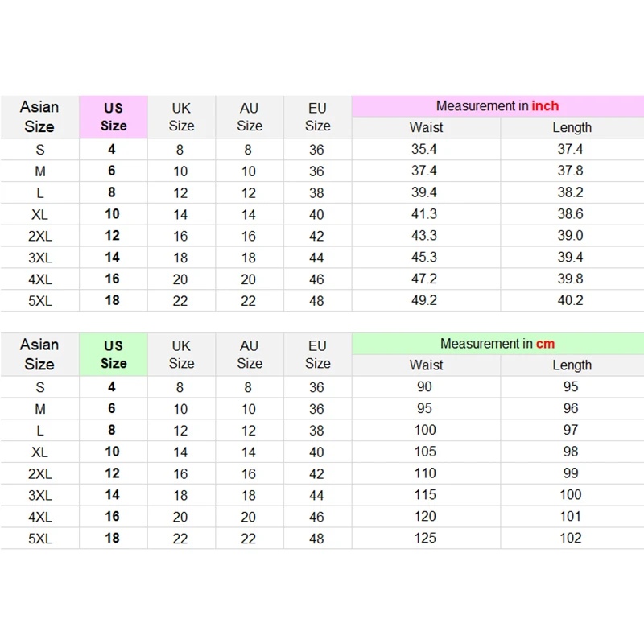Image resolution: width=644 pixels, height=644 pixels.
Task: Click the 35.4 waist value
Action: [x=426, y=149]
